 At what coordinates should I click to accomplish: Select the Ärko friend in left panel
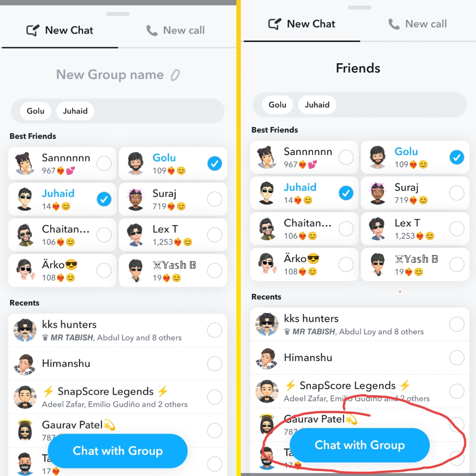pos(62,270)
